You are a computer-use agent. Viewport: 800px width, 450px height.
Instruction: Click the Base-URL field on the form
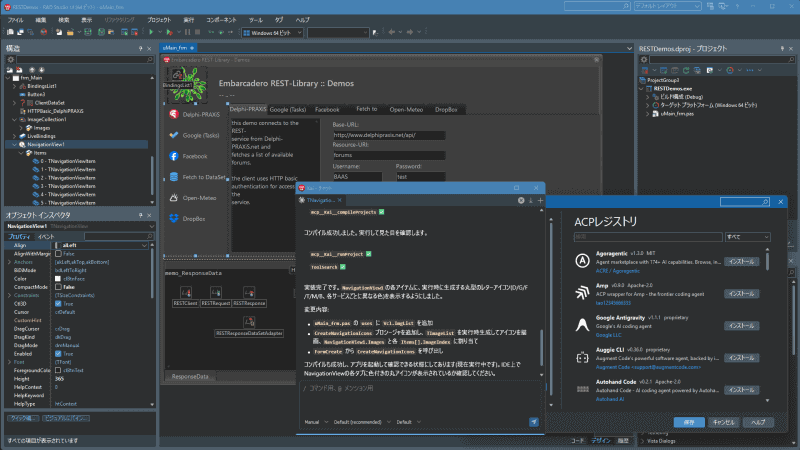point(389,135)
